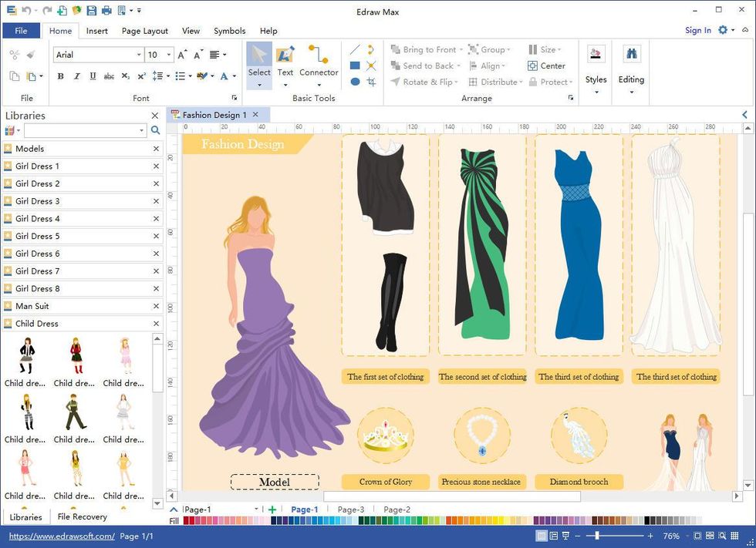This screenshot has height=548, width=756.
Task: Click the Print icon in quick access toolbar
Action: click(106, 11)
